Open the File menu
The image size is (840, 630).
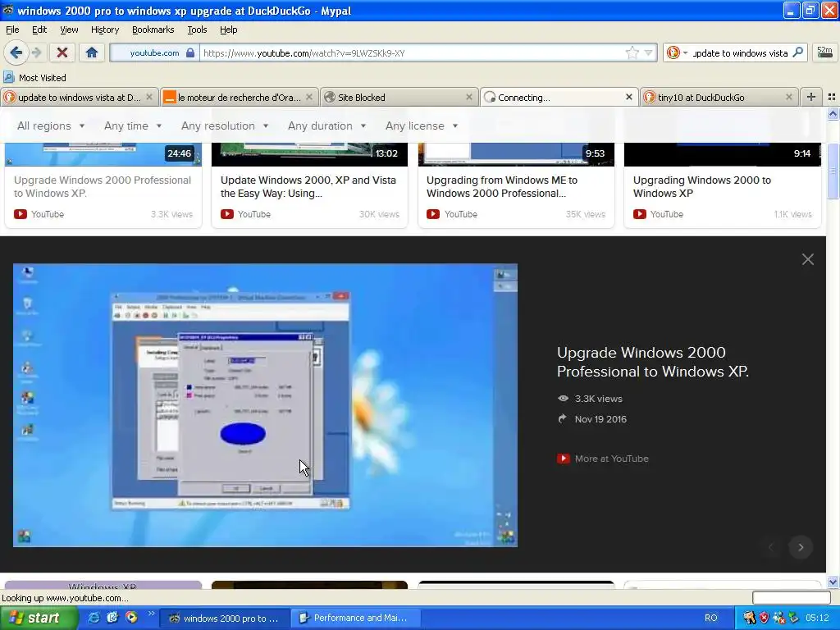click(12, 30)
